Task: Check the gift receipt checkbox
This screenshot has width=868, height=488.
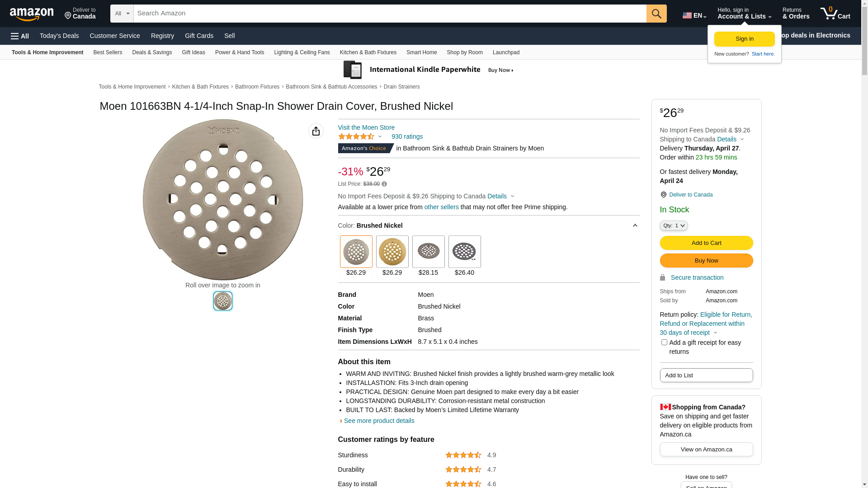Action: point(664,343)
